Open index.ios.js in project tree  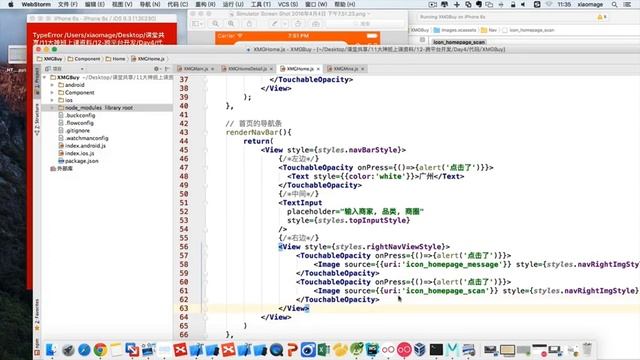76,153
